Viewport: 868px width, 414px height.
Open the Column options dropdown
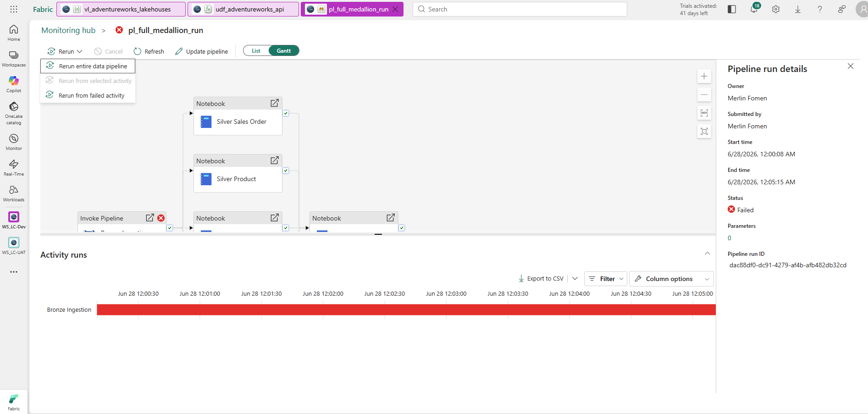pos(671,279)
